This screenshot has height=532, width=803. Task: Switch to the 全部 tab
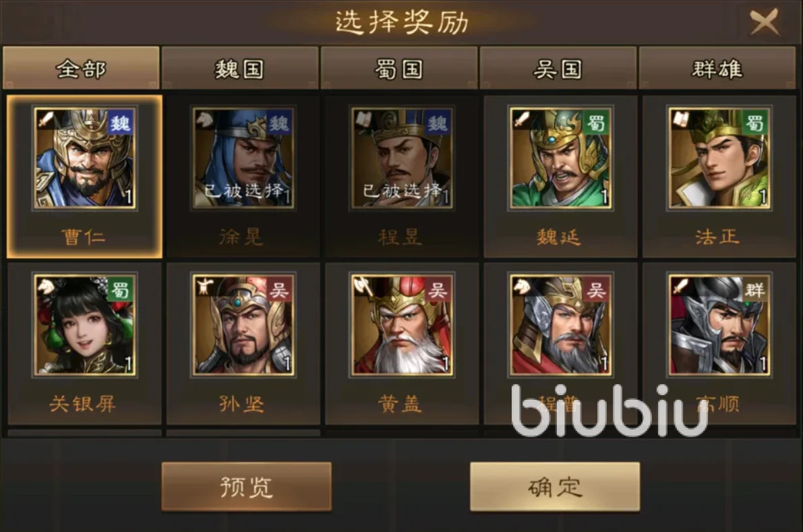pyautogui.click(x=81, y=68)
